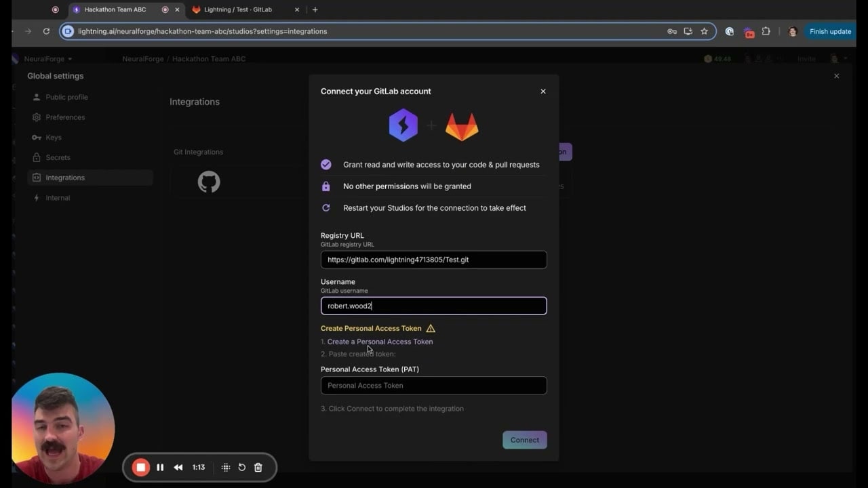The width and height of the screenshot is (868, 488).
Task: Close the Hackathon Team ABC tab
Action: 178,9
